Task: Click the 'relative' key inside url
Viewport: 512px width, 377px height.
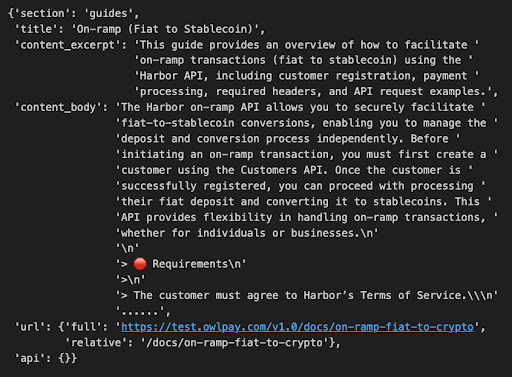Action: [96, 343]
